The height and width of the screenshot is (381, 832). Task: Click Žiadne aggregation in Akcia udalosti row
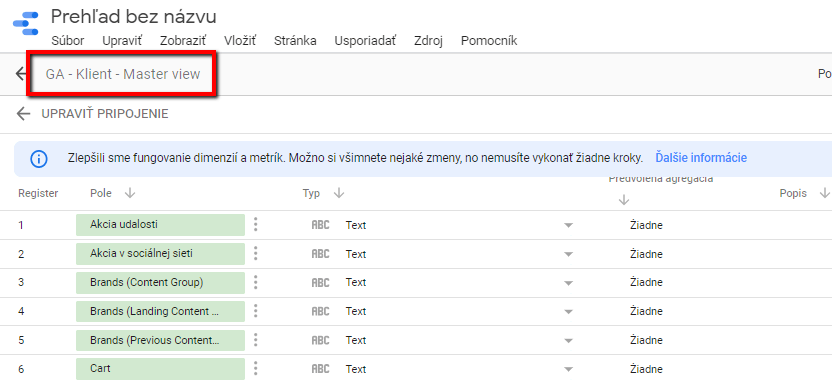pyautogui.click(x=646, y=226)
